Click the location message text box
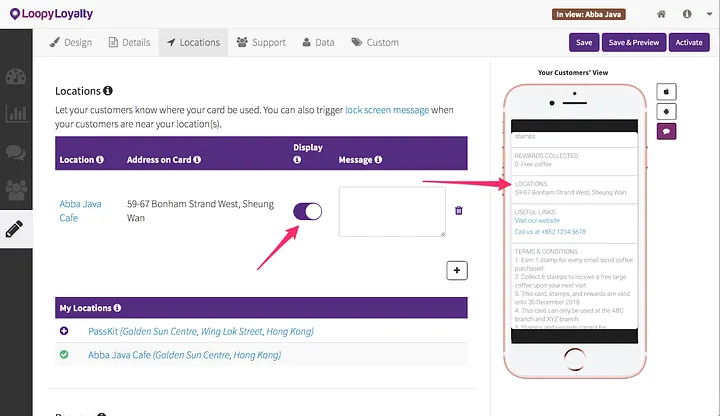The image size is (720, 416). pos(392,212)
